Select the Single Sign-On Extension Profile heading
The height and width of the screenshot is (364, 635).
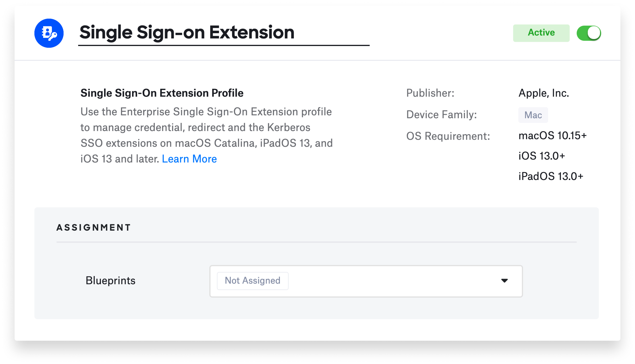[162, 93]
